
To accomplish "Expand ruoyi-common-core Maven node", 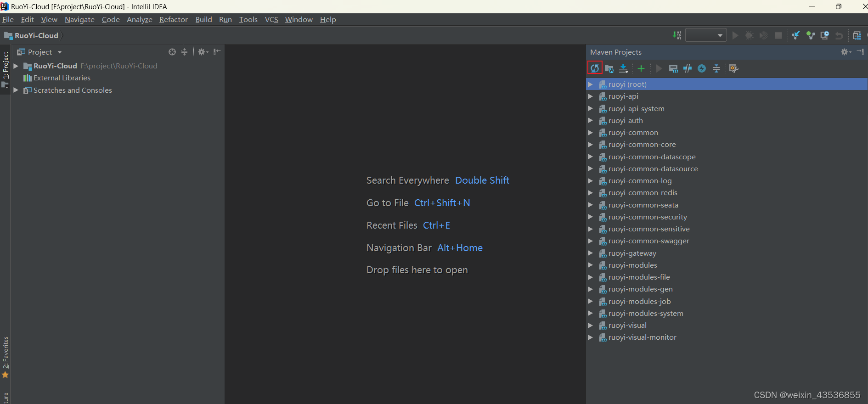I will coord(591,145).
